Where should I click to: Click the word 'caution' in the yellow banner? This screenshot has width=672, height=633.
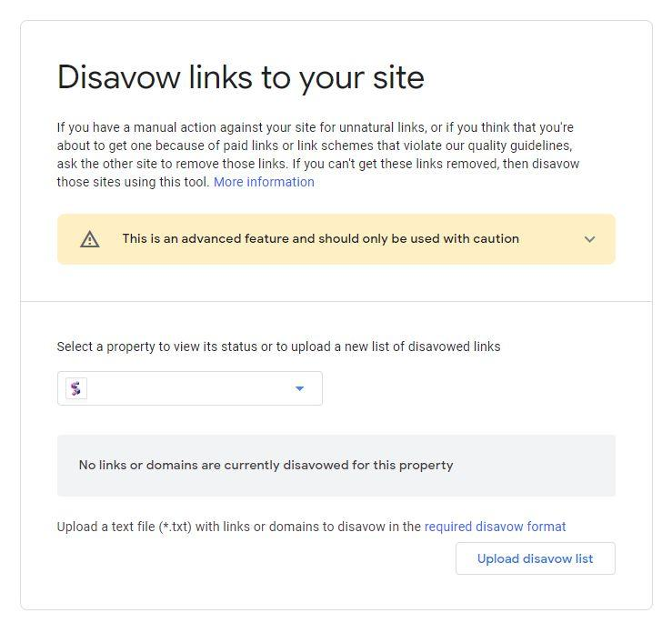coord(496,238)
